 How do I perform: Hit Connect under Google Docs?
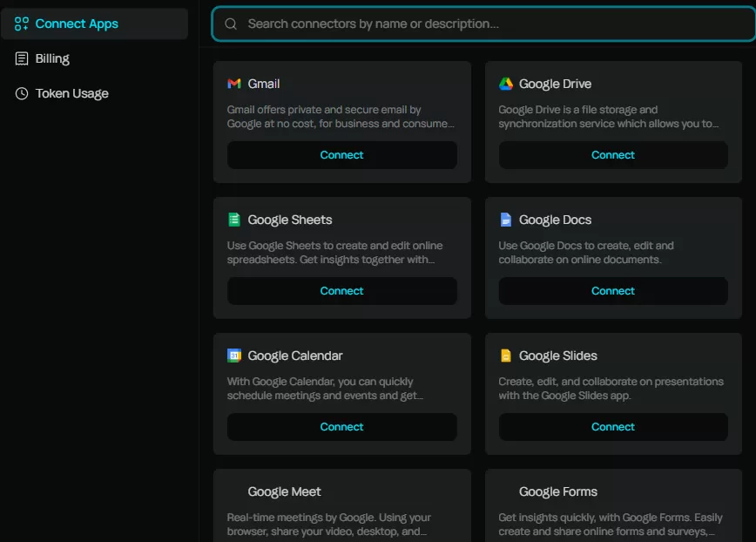(612, 291)
